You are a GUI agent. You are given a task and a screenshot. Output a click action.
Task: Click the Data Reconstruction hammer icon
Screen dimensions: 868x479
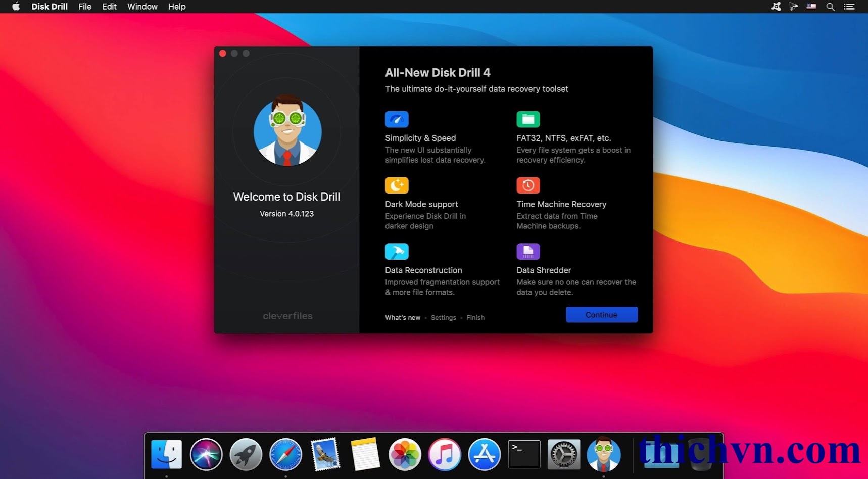(397, 252)
